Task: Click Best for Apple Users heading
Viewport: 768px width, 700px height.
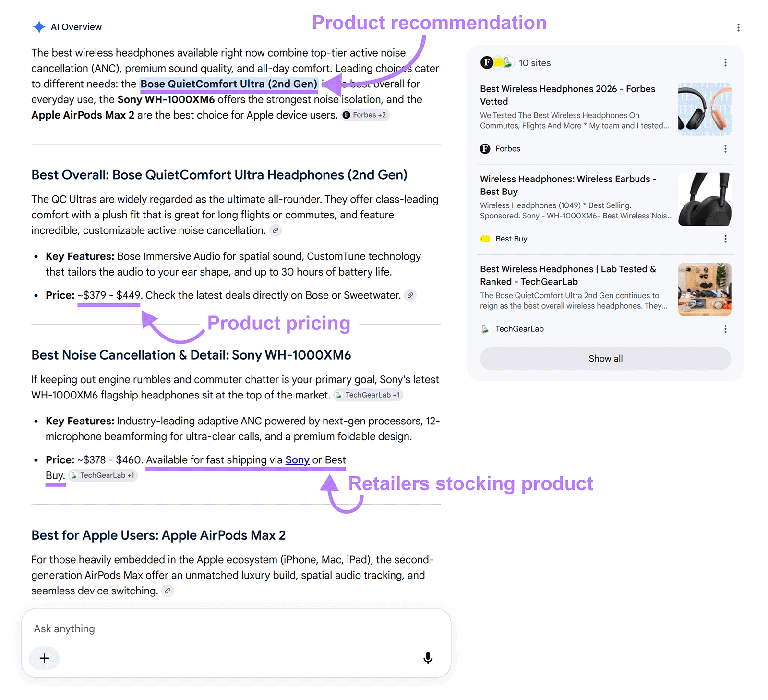Action: 158,535
